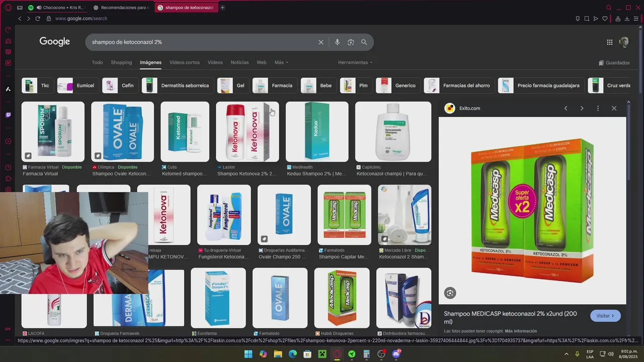Switch to the Videos cortos tab
Viewport: 644px width, 362px height.
[x=185, y=62]
